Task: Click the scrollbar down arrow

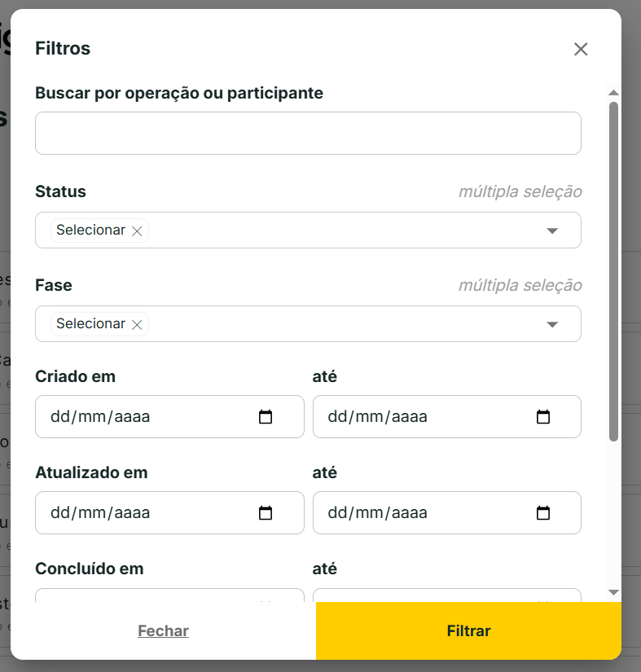Action: pos(614,592)
